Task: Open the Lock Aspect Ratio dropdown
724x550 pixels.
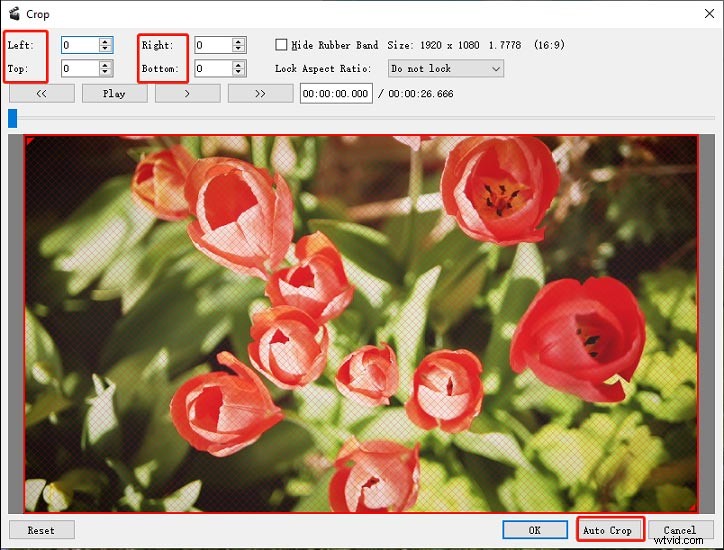Action: [446, 69]
